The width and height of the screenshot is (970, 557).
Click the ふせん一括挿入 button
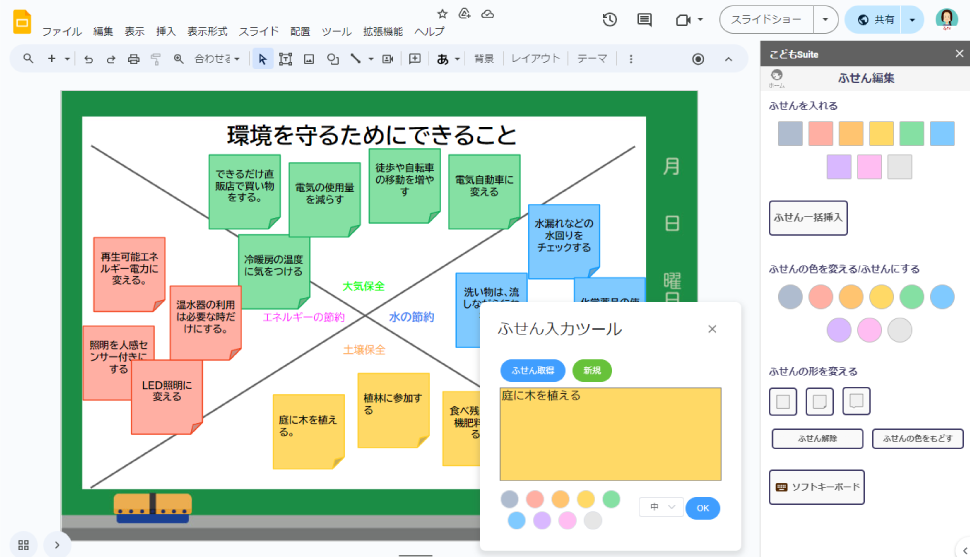click(x=808, y=218)
